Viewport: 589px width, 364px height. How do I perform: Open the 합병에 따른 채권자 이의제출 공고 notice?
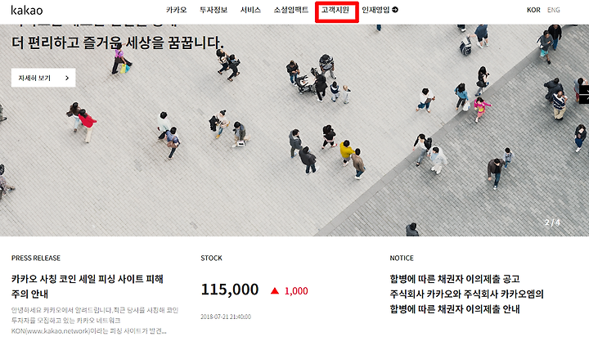[x=455, y=279]
